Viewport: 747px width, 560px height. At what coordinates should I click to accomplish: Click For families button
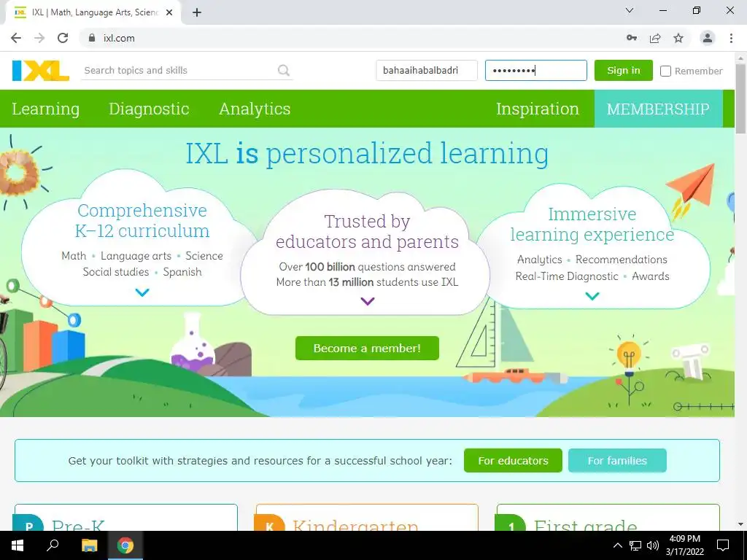tap(617, 461)
